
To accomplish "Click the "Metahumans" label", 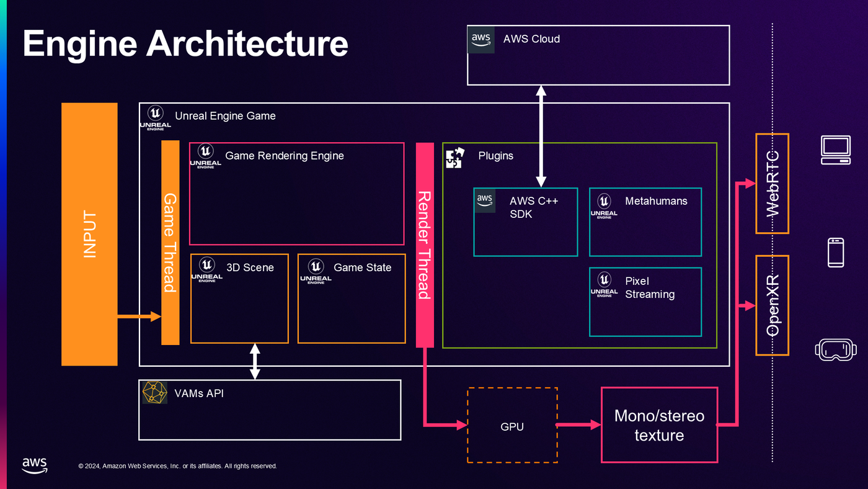I will (x=656, y=200).
